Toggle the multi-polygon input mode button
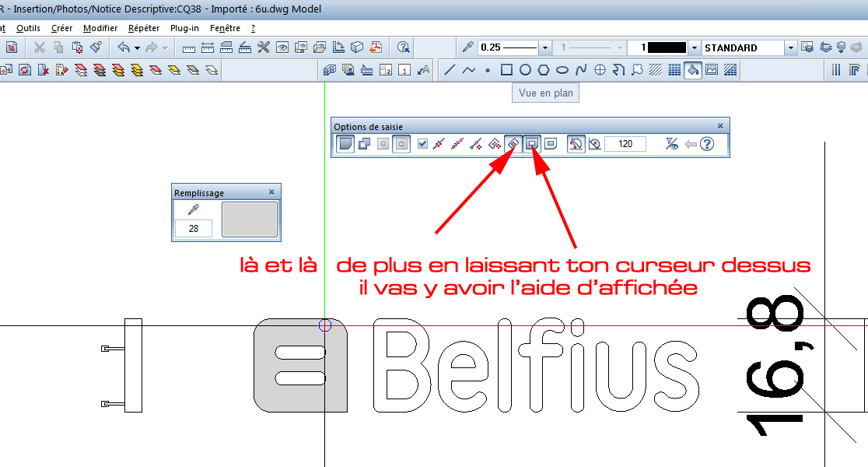 [x=364, y=144]
